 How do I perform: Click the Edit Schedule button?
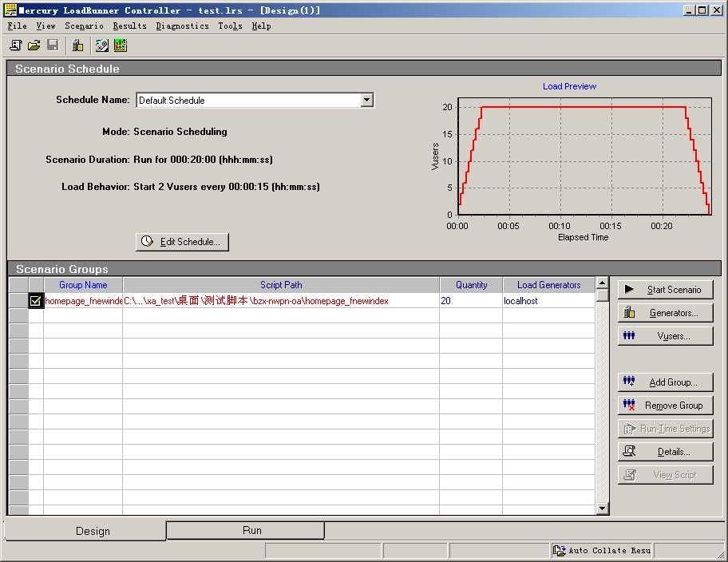182,242
